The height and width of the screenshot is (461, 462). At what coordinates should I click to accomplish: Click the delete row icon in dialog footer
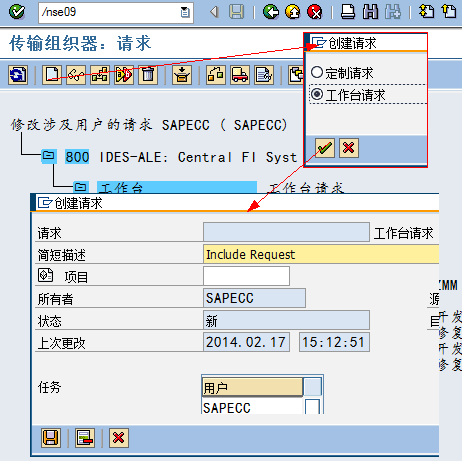tap(85, 438)
